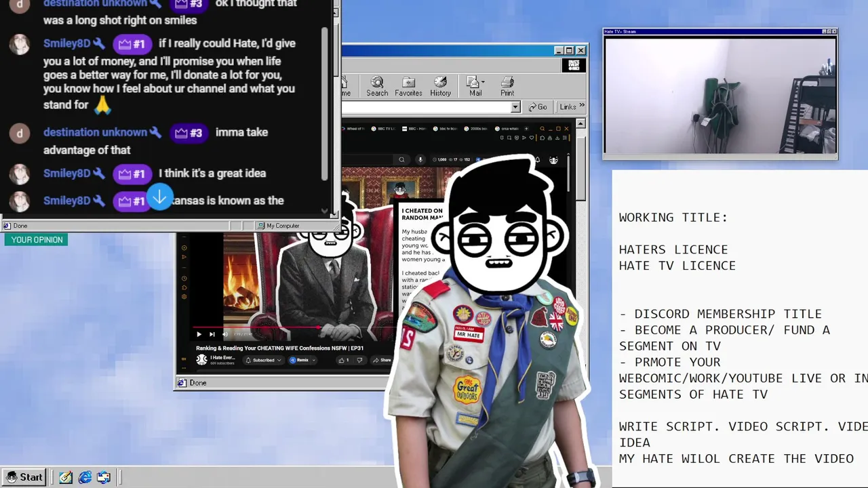The width and height of the screenshot is (868, 488).
Task: Open the I Hate Ever... channel avatar
Action: (201, 359)
